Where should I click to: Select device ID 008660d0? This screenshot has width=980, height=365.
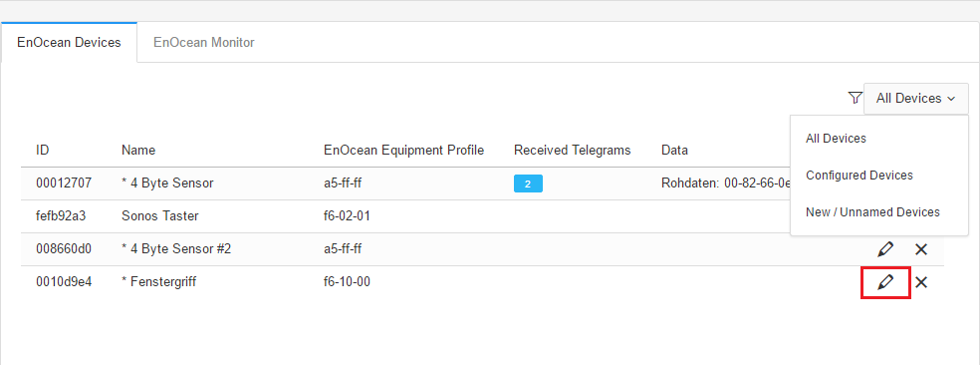pos(64,249)
